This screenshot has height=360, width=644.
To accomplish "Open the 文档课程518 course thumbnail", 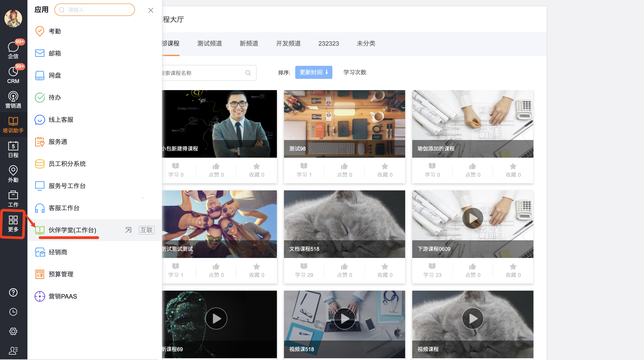I will tap(345, 224).
